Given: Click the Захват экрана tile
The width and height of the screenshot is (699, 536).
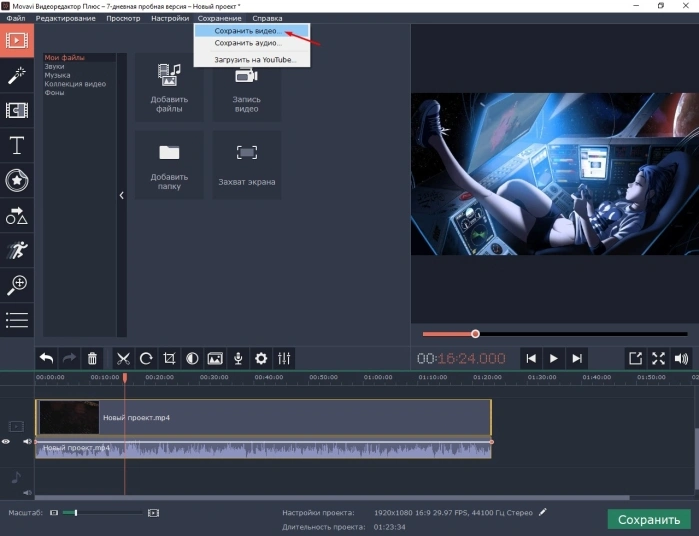Looking at the screenshot, I should (247, 165).
